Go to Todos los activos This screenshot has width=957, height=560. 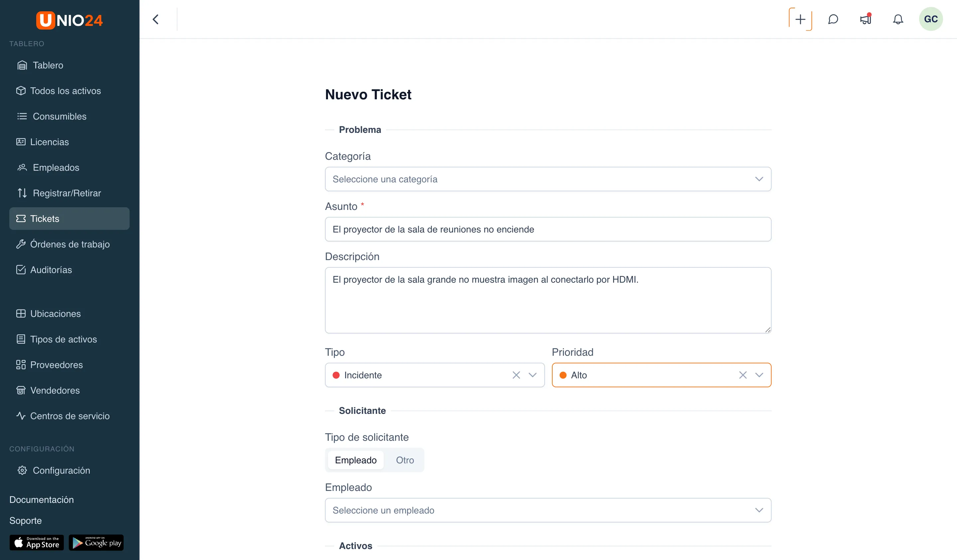coord(69,91)
